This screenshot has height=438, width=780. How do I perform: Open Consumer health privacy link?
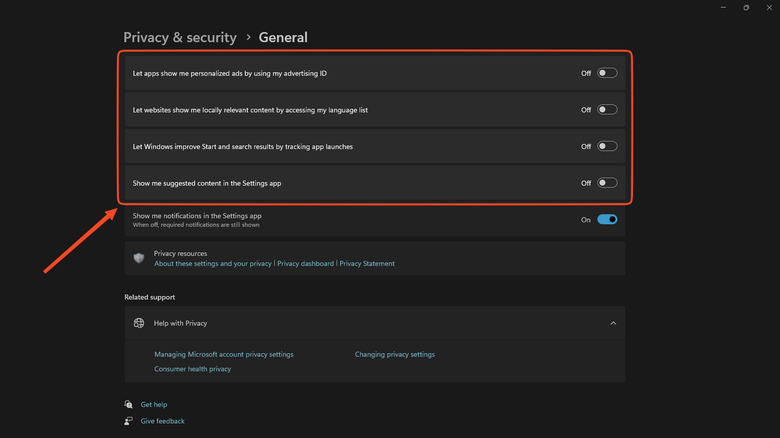pos(192,369)
